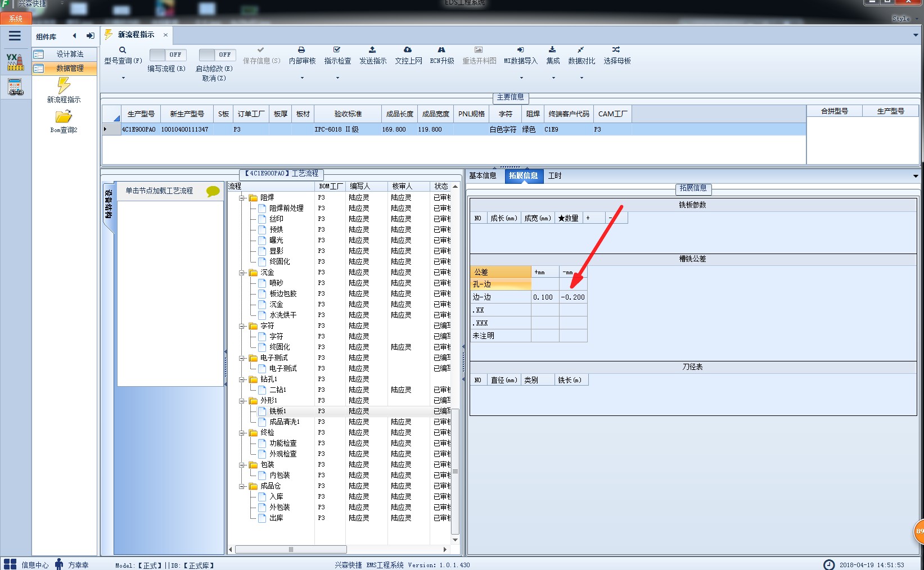Image resolution: width=924 pixels, height=570 pixels.
Task: Click 集成 download icon
Action: pos(552,50)
